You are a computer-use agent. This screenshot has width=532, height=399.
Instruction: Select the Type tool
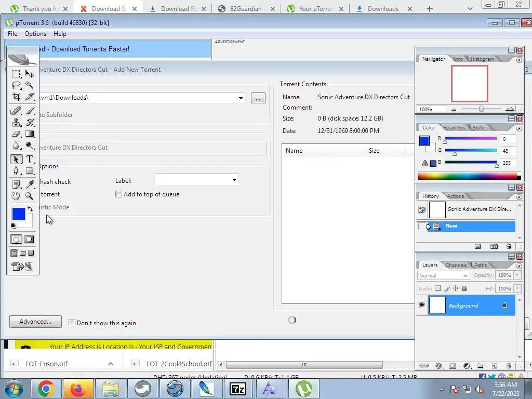pos(30,159)
